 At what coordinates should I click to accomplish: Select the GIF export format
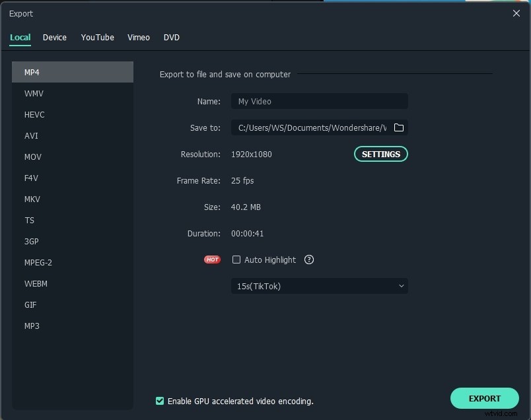(x=30, y=304)
